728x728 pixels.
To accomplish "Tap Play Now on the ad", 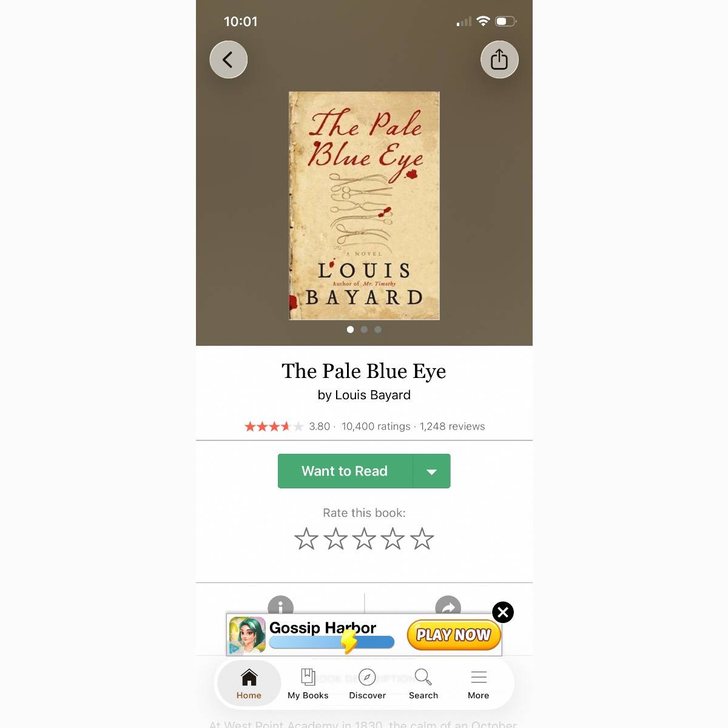I will [454, 635].
